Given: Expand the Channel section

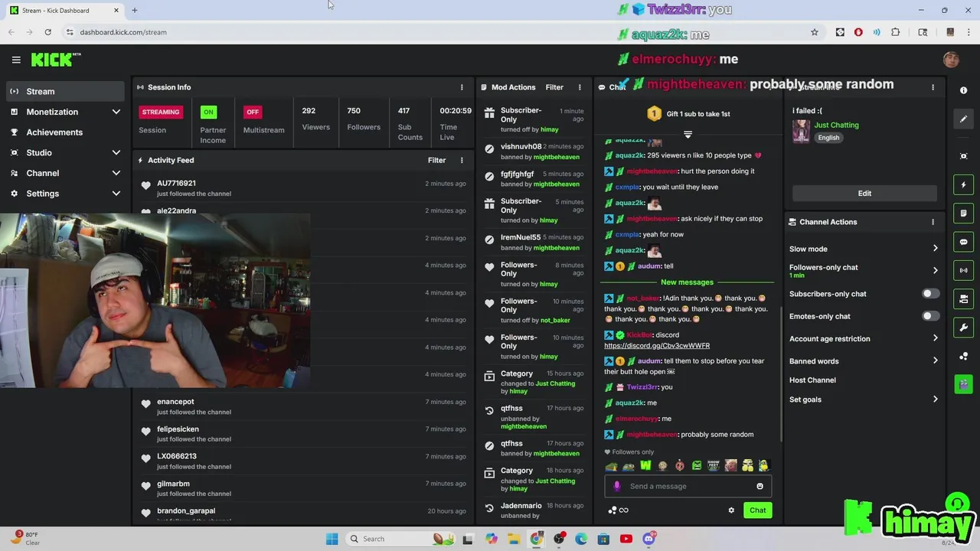Looking at the screenshot, I should click(x=65, y=173).
